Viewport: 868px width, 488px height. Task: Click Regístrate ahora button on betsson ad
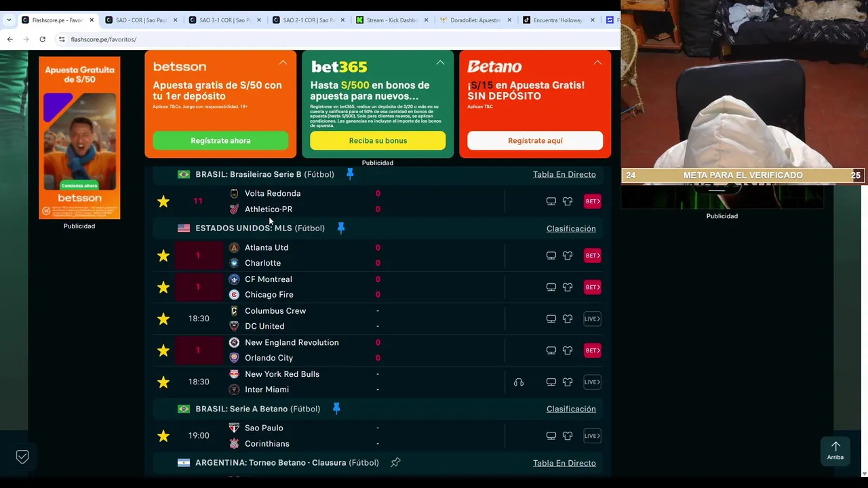tap(220, 140)
